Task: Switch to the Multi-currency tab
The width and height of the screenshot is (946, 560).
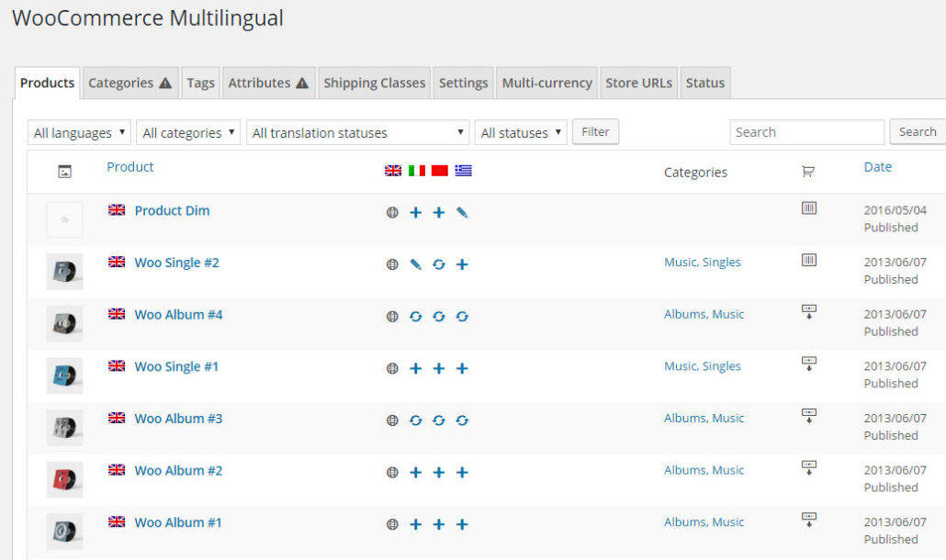Action: (x=547, y=84)
